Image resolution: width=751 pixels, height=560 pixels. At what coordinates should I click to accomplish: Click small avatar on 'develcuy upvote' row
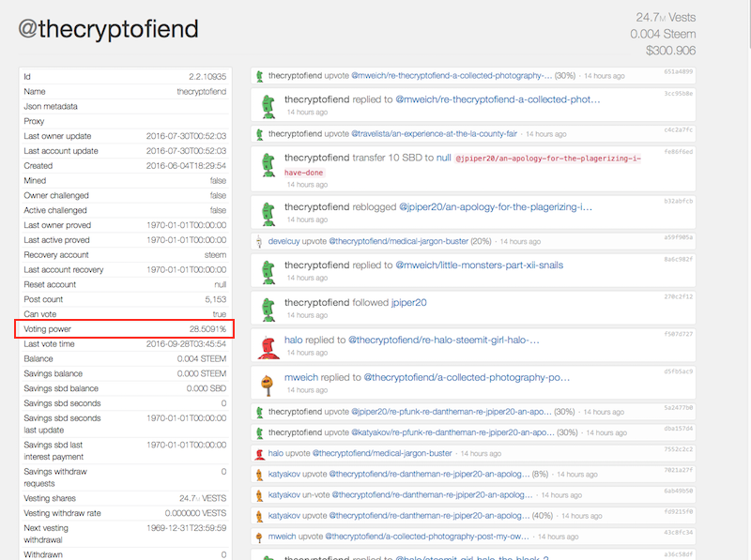pyautogui.click(x=259, y=242)
